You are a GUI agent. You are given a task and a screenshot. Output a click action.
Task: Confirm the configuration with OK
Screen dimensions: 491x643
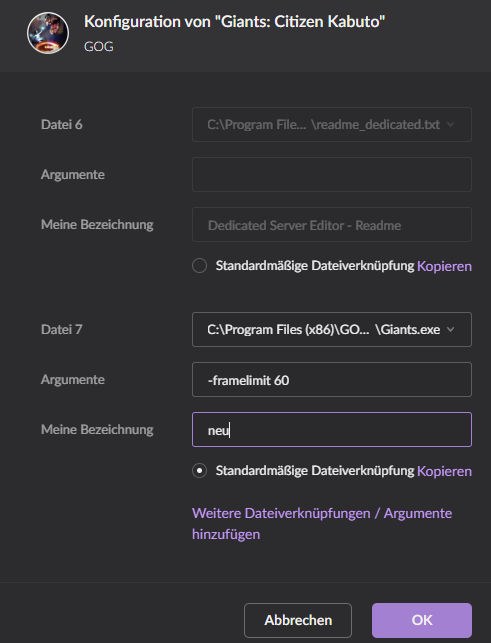tap(422, 620)
